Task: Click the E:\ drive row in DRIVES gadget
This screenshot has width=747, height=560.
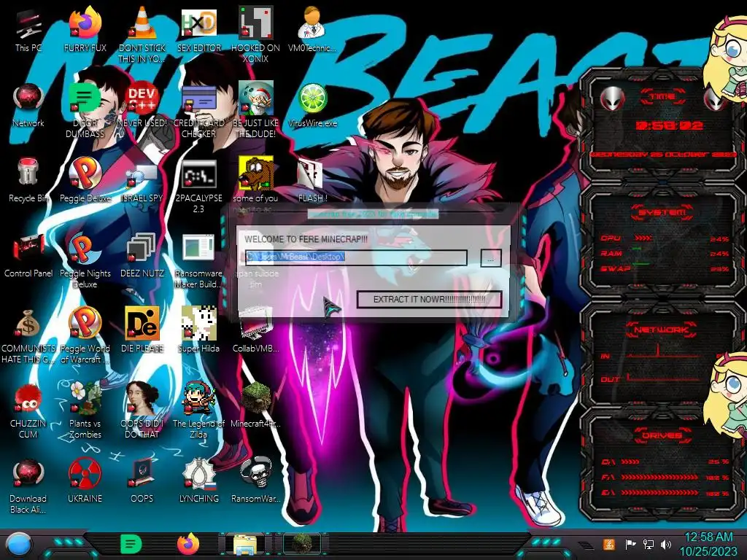Action: [x=665, y=493]
